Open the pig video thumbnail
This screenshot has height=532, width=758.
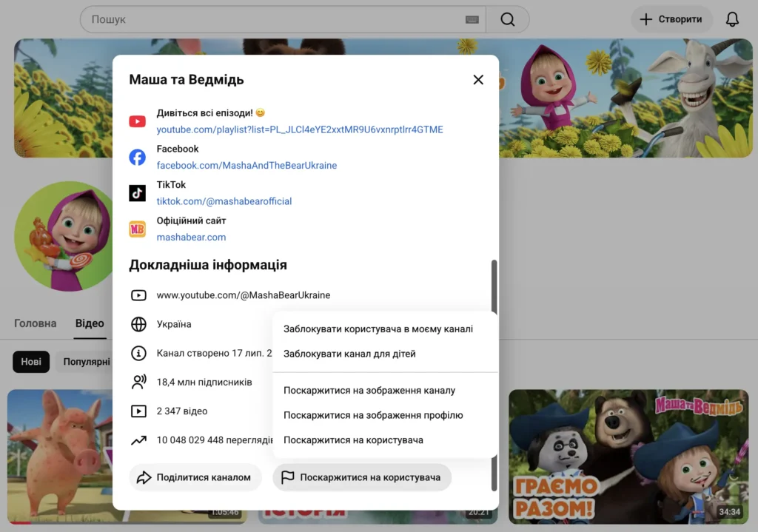pos(61,457)
